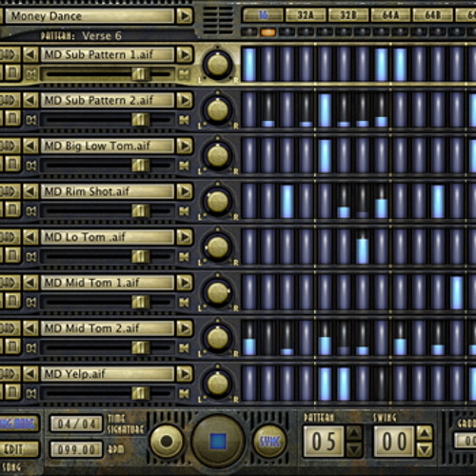Image resolution: width=476 pixels, height=476 pixels.
Task: Select previous sample for MD Big Low Tom.aif
Action: [30, 146]
